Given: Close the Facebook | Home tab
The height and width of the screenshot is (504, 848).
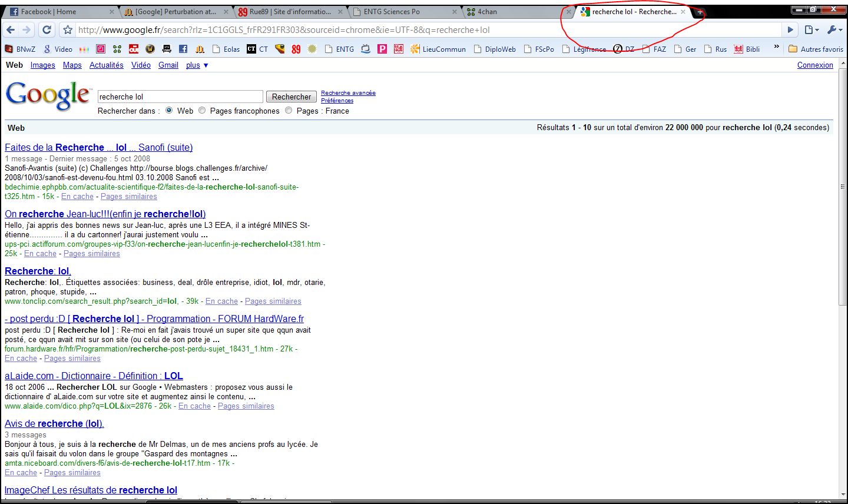Looking at the screenshot, I should (112, 12).
